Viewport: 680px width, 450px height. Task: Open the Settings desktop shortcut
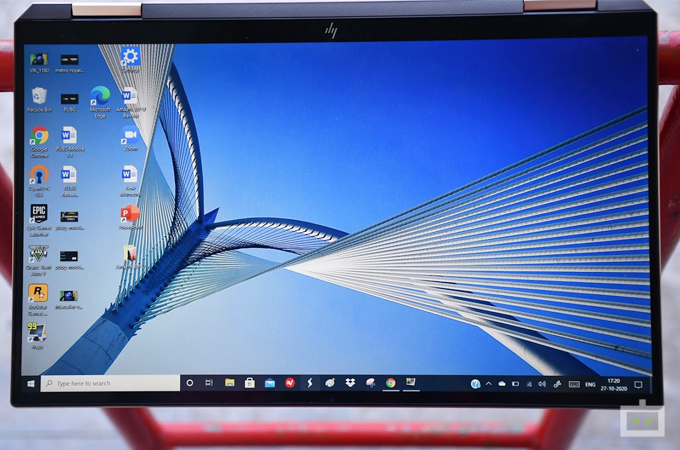tap(130, 60)
